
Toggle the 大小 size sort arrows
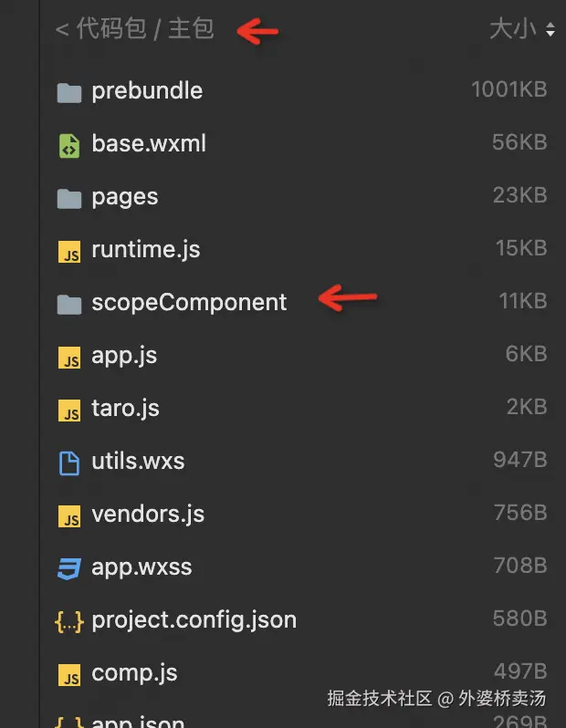click(x=550, y=31)
